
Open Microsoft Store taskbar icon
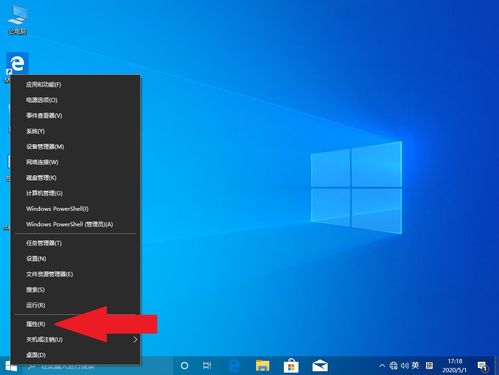291,366
